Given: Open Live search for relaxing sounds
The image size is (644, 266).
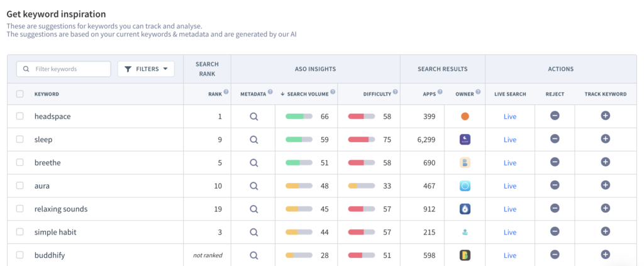Looking at the screenshot, I should [x=509, y=209].
